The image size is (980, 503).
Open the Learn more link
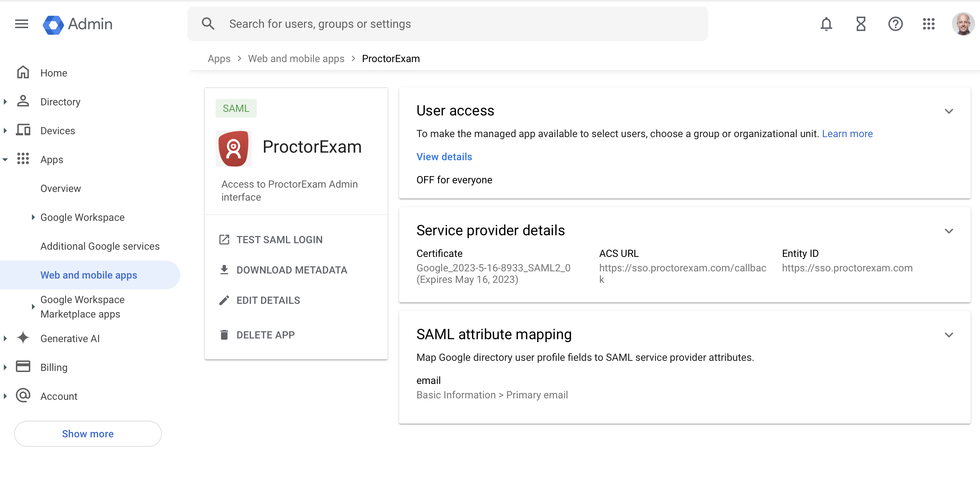847,134
